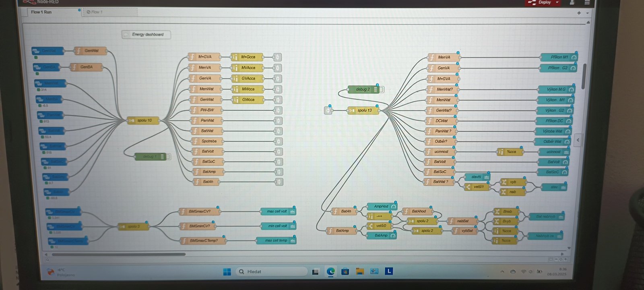Select the Energy dashboard comment node
The height and width of the screenshot is (290, 644).
(146, 35)
